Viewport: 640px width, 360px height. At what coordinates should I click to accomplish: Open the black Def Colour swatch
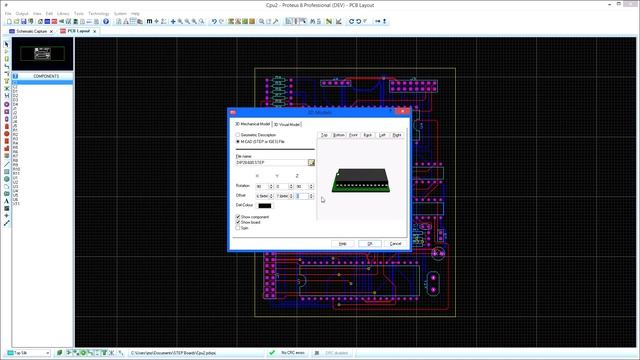click(264, 205)
